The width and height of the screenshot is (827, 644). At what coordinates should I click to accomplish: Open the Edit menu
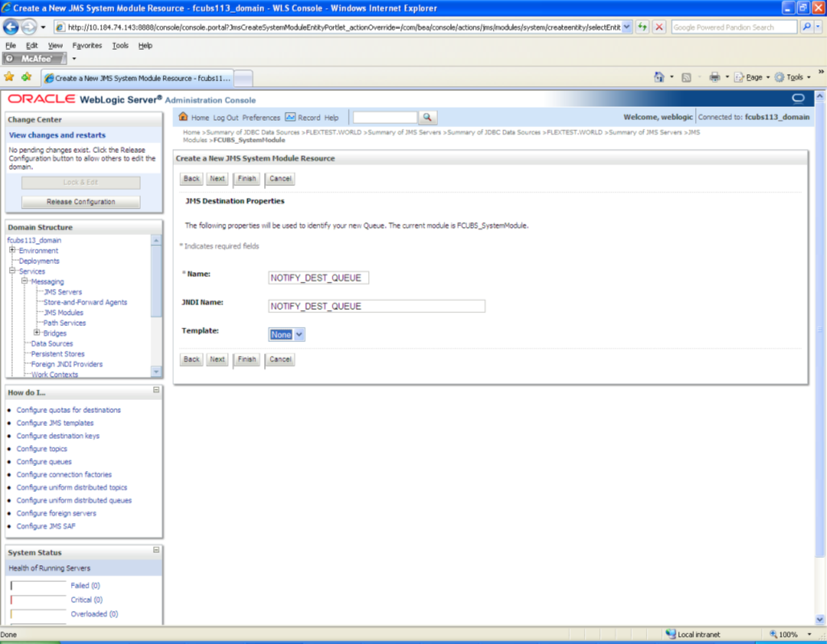coord(31,45)
